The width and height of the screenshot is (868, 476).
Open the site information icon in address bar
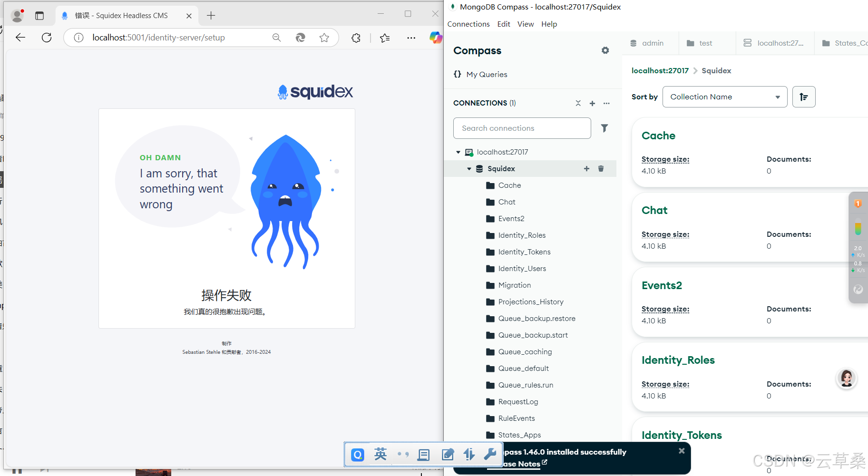pyautogui.click(x=79, y=38)
